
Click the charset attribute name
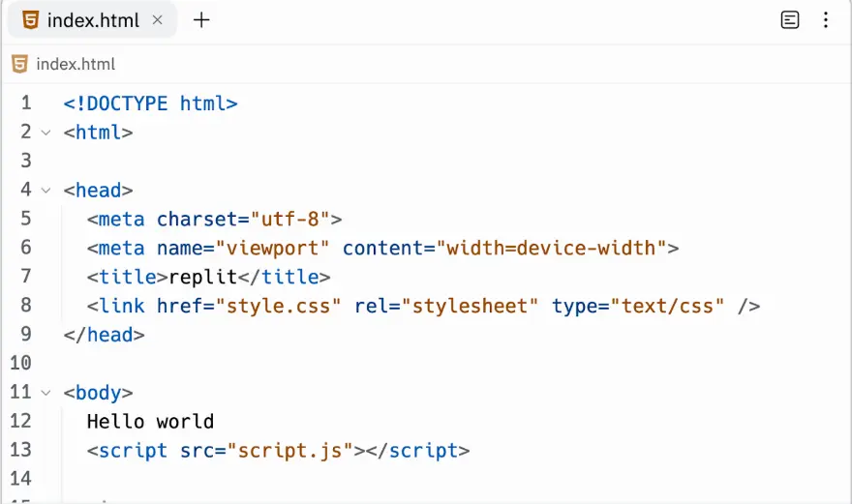click(198, 220)
